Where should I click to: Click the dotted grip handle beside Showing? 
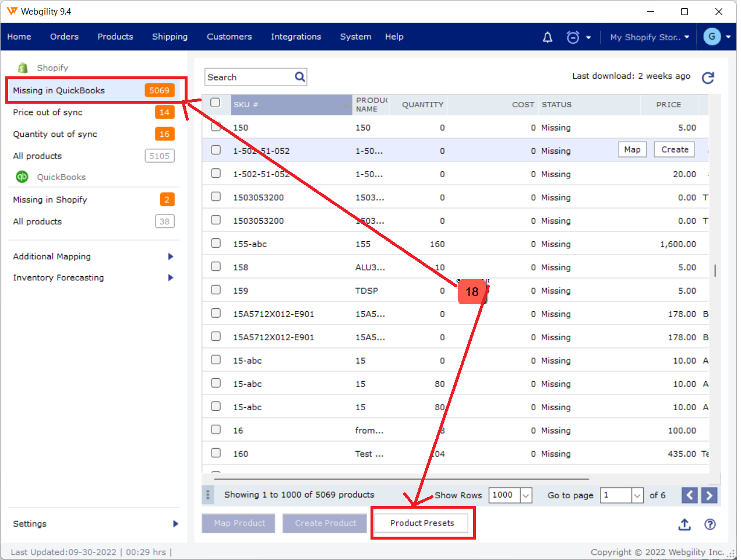click(208, 495)
